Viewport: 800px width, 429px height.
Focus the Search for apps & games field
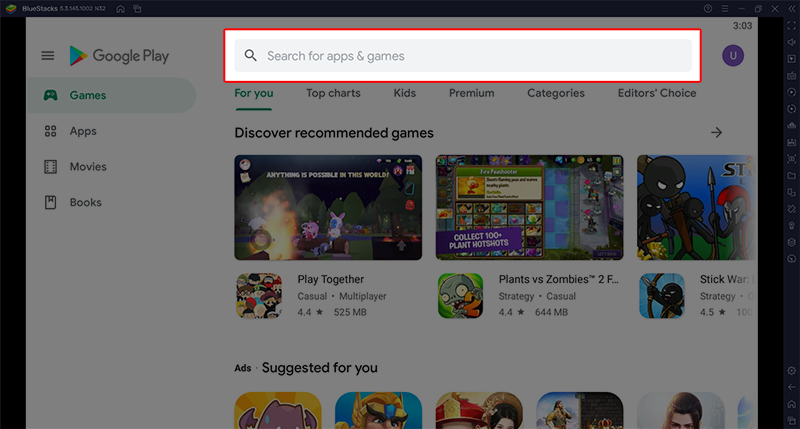463,56
